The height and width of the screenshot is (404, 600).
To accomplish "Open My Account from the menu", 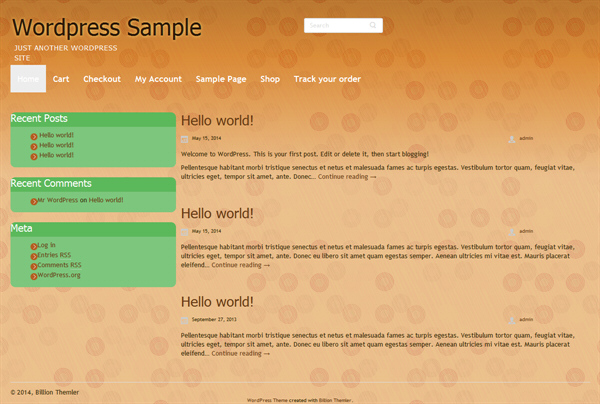I will click(158, 79).
